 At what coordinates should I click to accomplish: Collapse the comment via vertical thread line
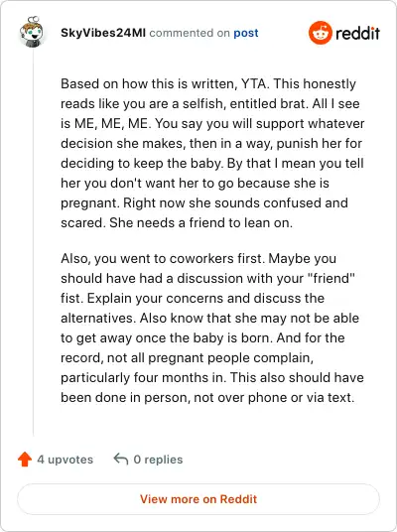coord(34,242)
